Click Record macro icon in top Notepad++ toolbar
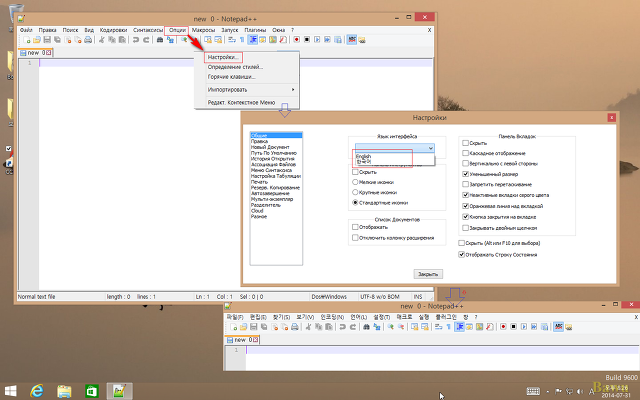This screenshot has width=640, height=400. (296, 40)
